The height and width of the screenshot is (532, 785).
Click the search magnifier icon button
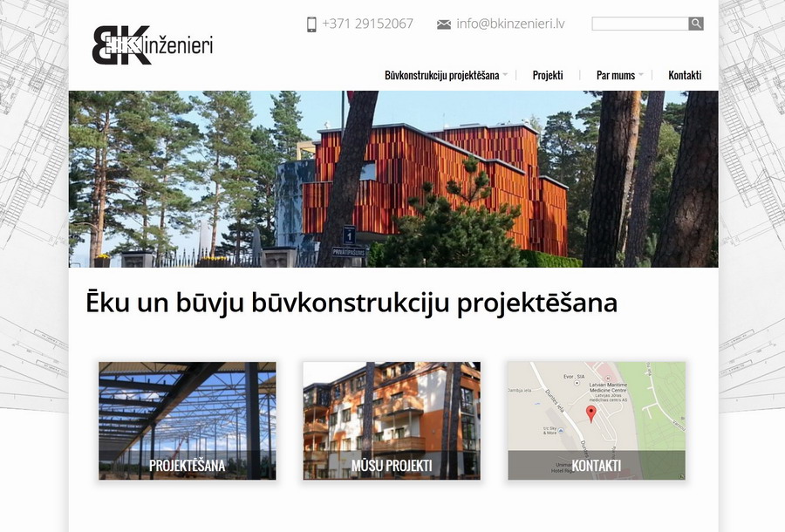point(696,24)
